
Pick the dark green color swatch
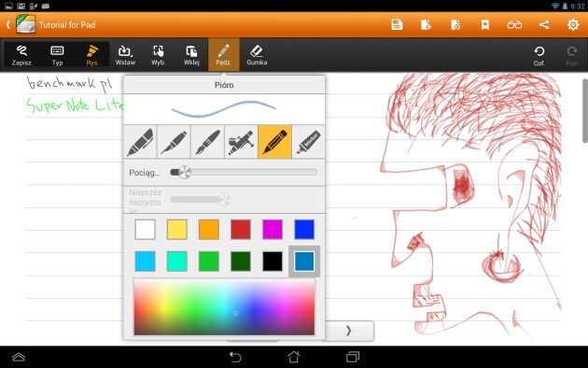(x=241, y=262)
